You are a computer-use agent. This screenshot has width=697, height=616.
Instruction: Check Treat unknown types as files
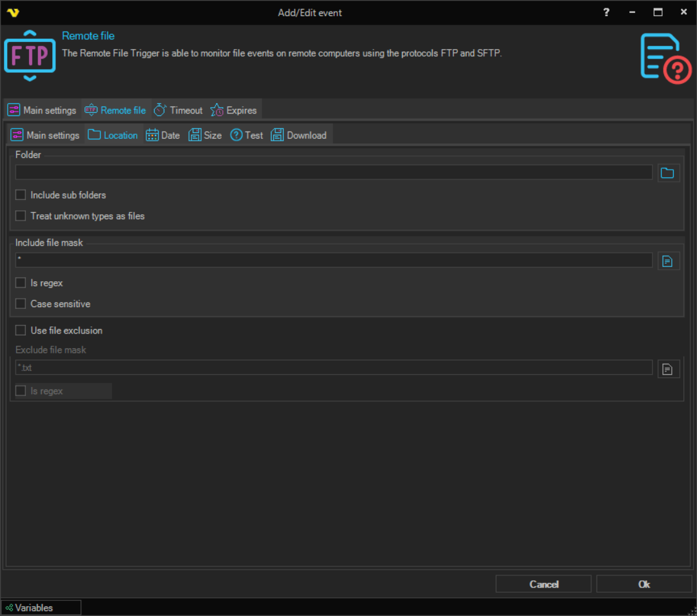[21, 216]
